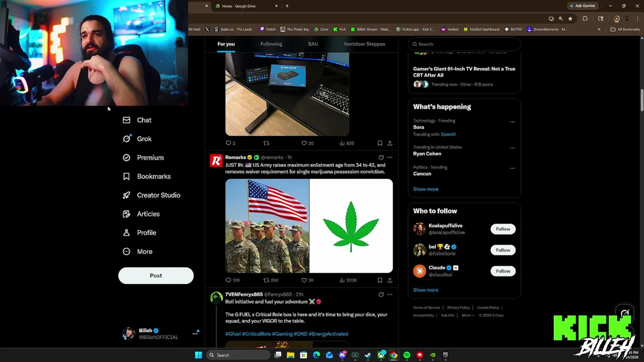Follow bel (@itsbellorie)

click(x=503, y=250)
